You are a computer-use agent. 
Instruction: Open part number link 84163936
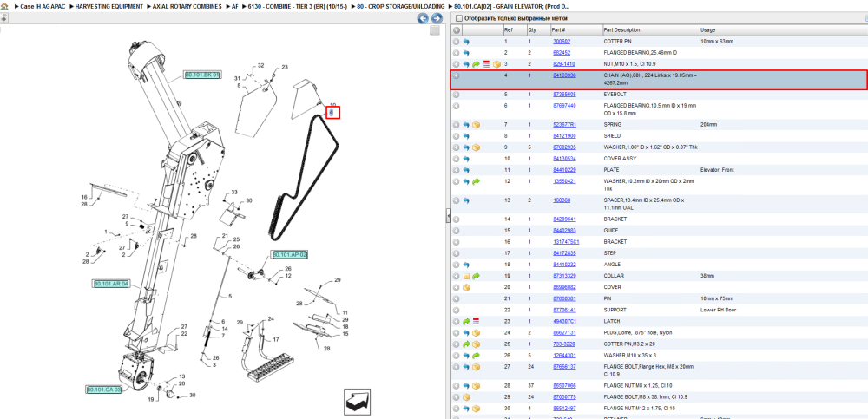tap(564, 75)
